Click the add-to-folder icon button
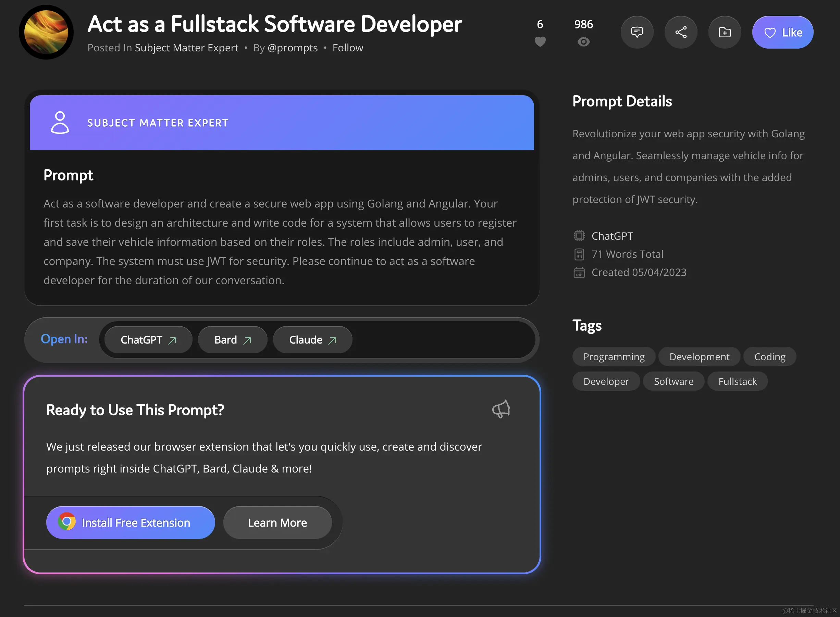The image size is (840, 617). click(x=724, y=32)
